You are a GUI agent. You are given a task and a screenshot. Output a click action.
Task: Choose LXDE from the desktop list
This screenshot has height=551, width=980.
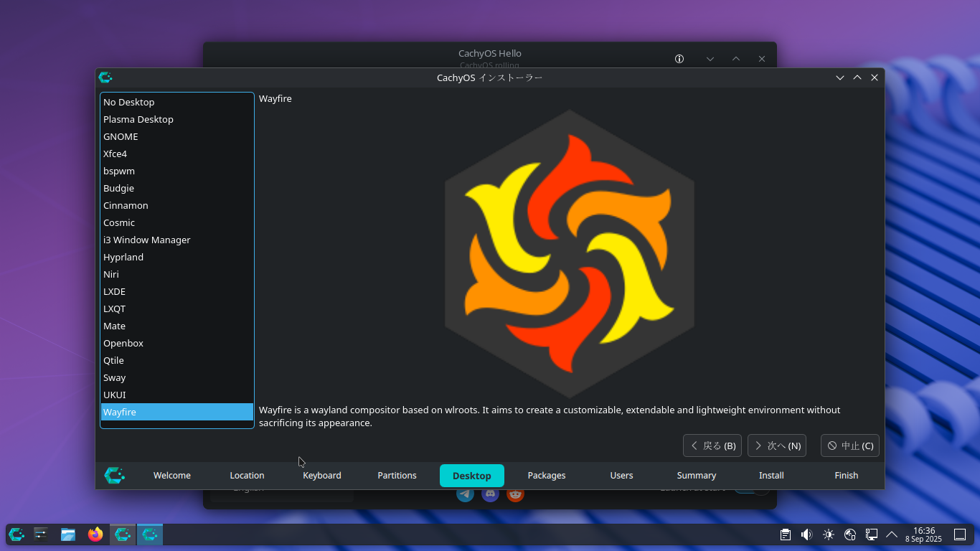pyautogui.click(x=177, y=291)
